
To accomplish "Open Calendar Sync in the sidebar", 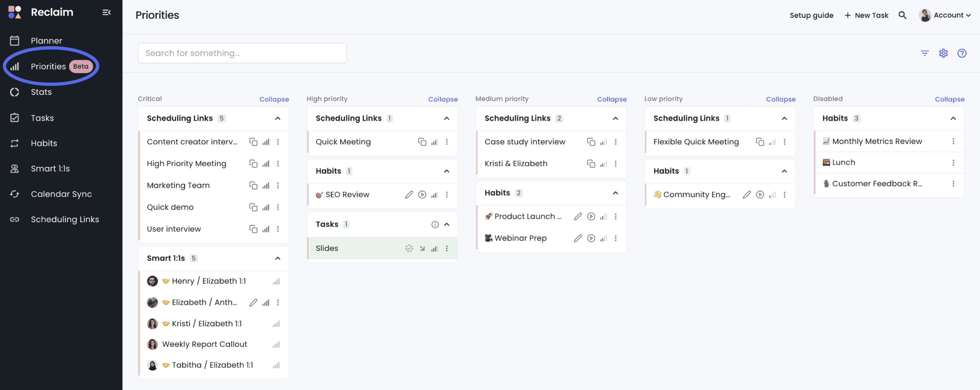I will (61, 194).
